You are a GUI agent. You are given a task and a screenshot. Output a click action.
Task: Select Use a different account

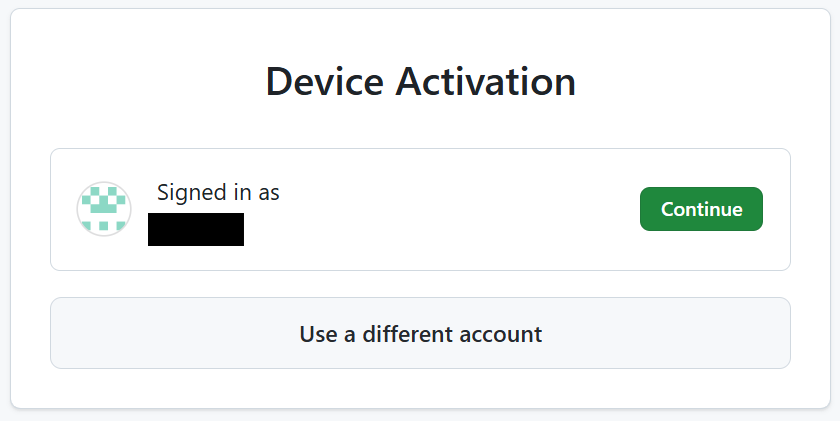pos(420,333)
